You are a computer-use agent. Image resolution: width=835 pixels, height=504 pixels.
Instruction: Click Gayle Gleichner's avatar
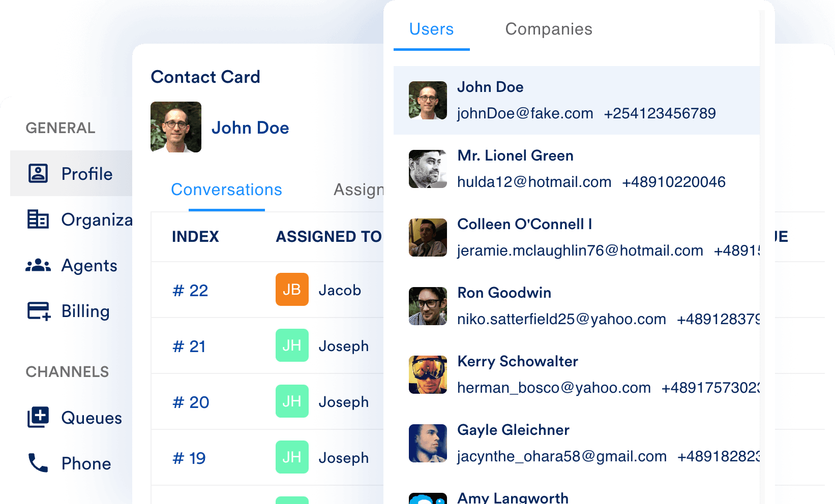pos(428,443)
